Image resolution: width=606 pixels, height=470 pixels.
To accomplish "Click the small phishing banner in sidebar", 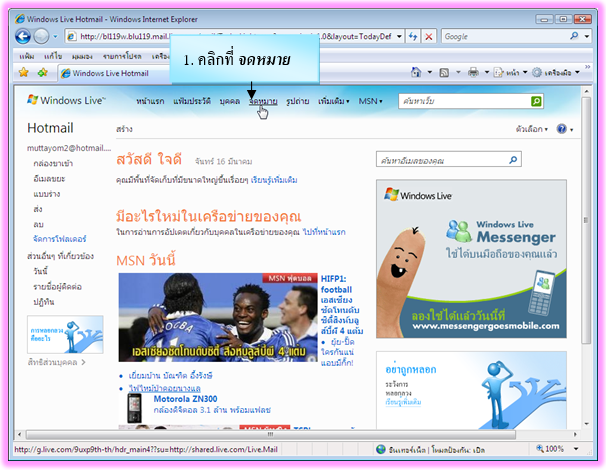I will pyautogui.click(x=65, y=334).
